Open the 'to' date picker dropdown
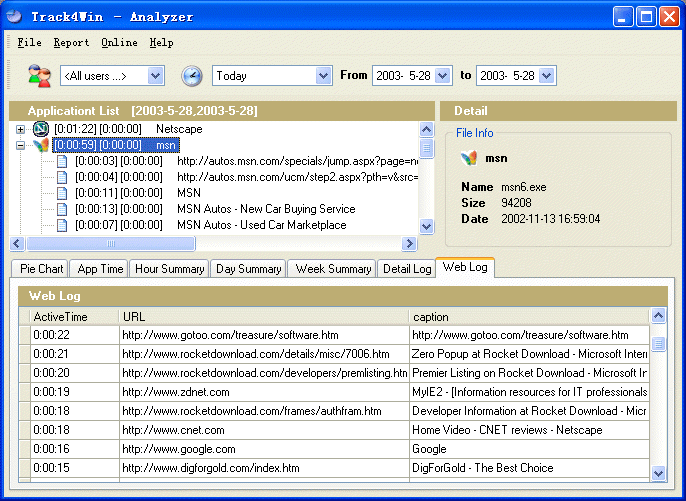Viewport: 686px width, 501px height. click(x=547, y=76)
